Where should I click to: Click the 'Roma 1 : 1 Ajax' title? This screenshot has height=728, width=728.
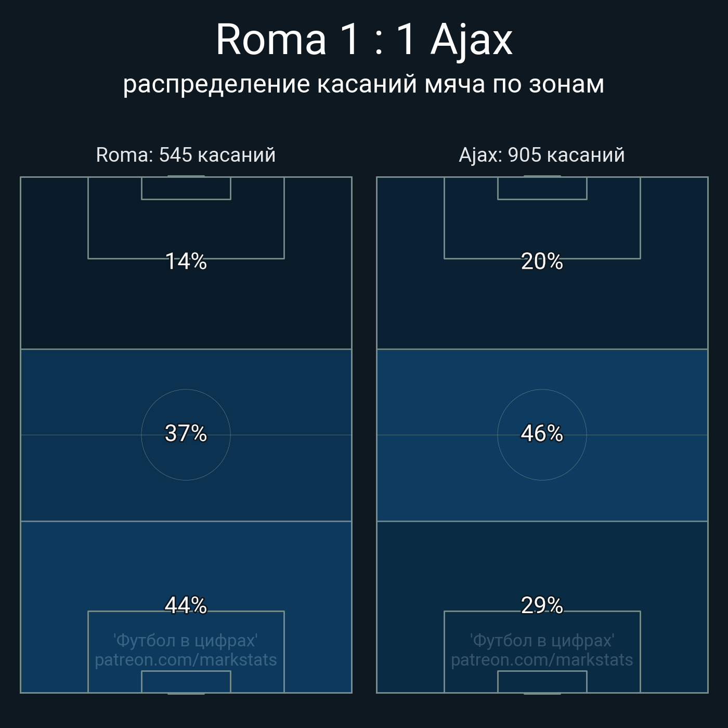(364, 40)
